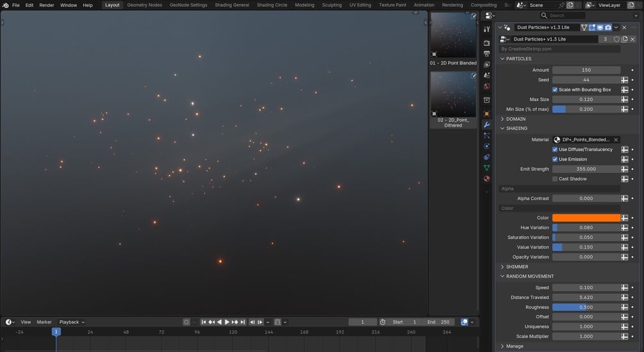Viewport: 644px width, 352px height.
Task: Toggle use preview range clock icon
Action: (x=383, y=322)
